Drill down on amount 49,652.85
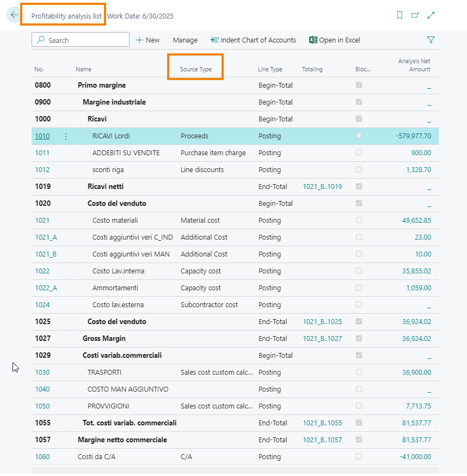The width and height of the screenshot is (467, 476). [x=416, y=221]
